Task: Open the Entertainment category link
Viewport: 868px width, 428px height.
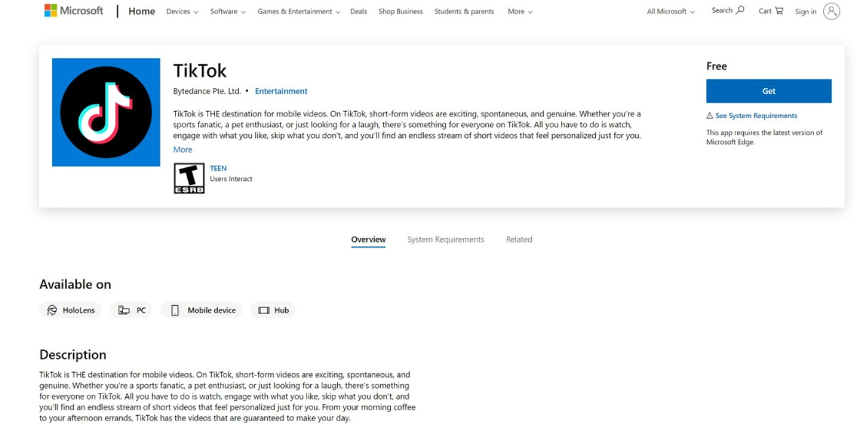Action: (281, 91)
